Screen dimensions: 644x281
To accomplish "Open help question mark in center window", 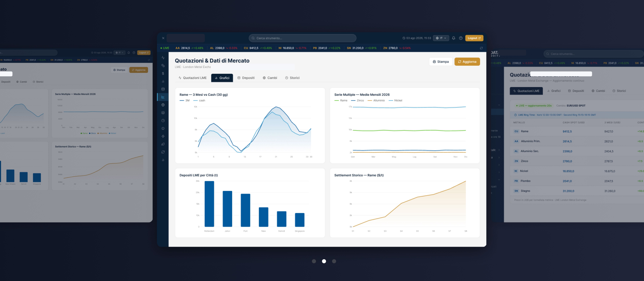I will tap(461, 38).
